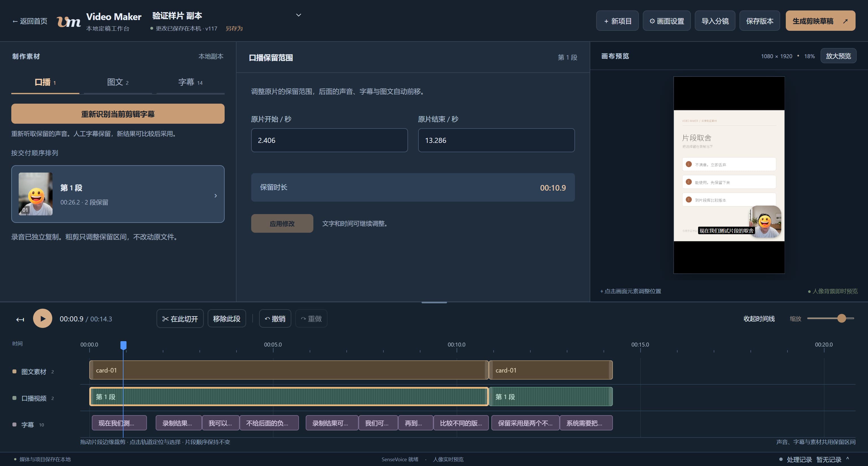Click the Video Maker logo icon
This screenshot has height=466, width=868.
tap(69, 21)
